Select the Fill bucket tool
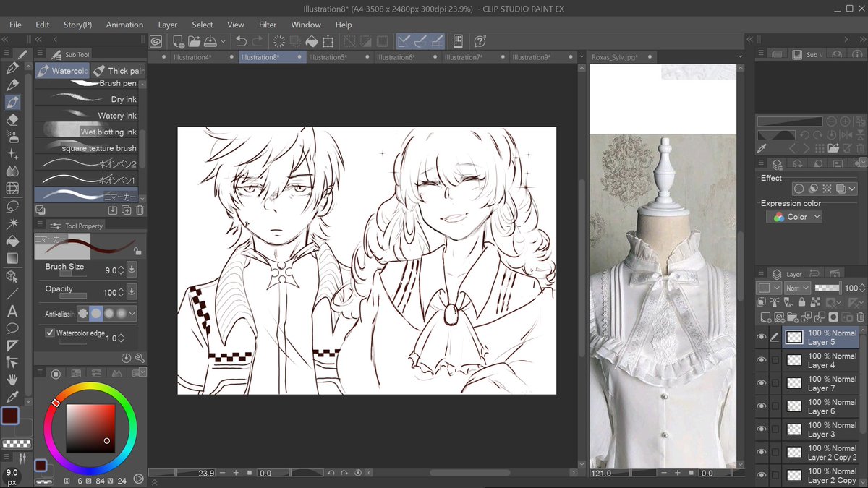The image size is (868, 488). pyautogui.click(x=12, y=241)
